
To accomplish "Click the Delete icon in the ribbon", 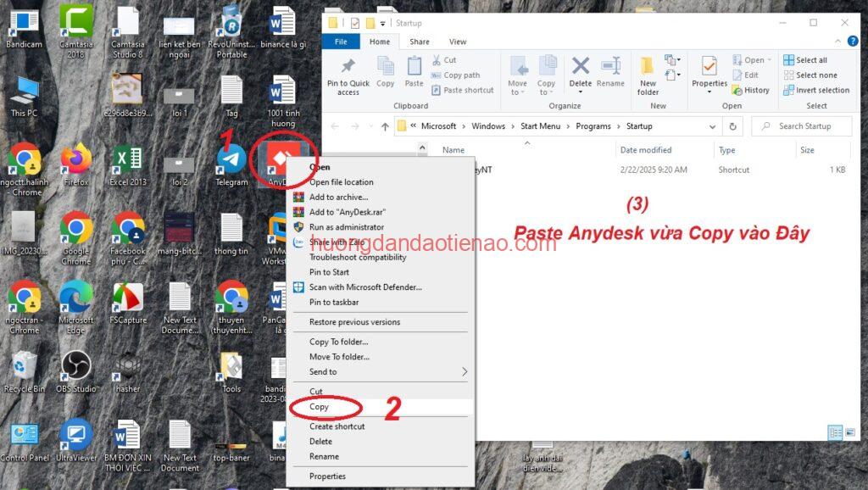I will point(580,75).
